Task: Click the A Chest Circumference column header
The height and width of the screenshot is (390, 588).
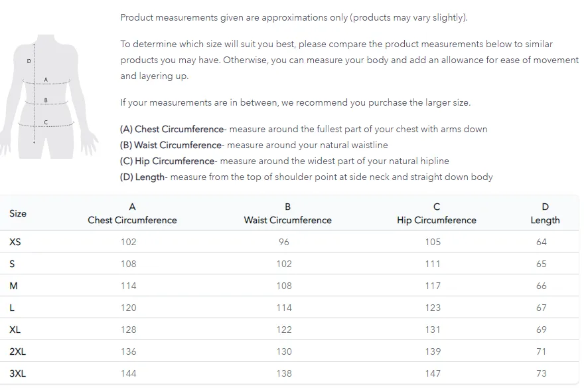Action: 132,213
